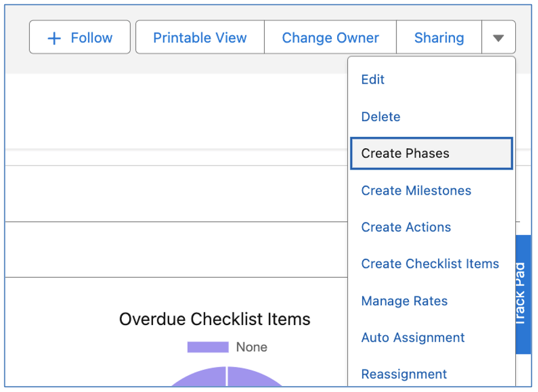
Task: Click the Overdue Checklist Items donut chart
Action: pos(227,379)
